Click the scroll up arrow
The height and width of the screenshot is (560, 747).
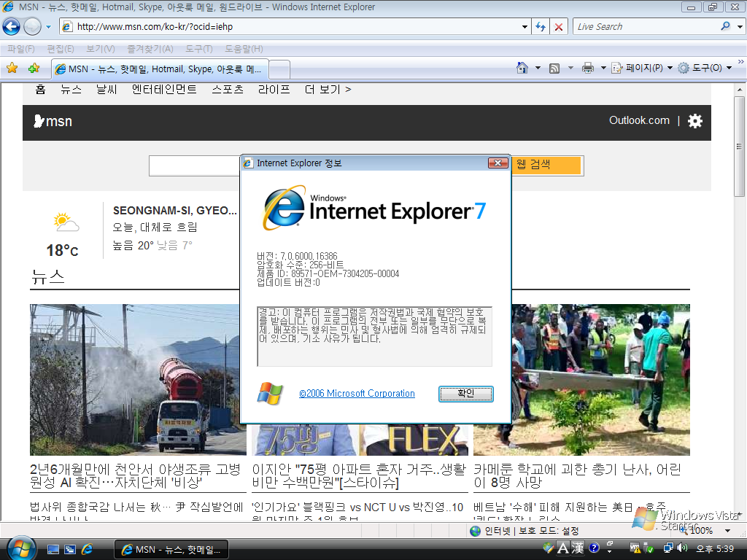coord(740,89)
